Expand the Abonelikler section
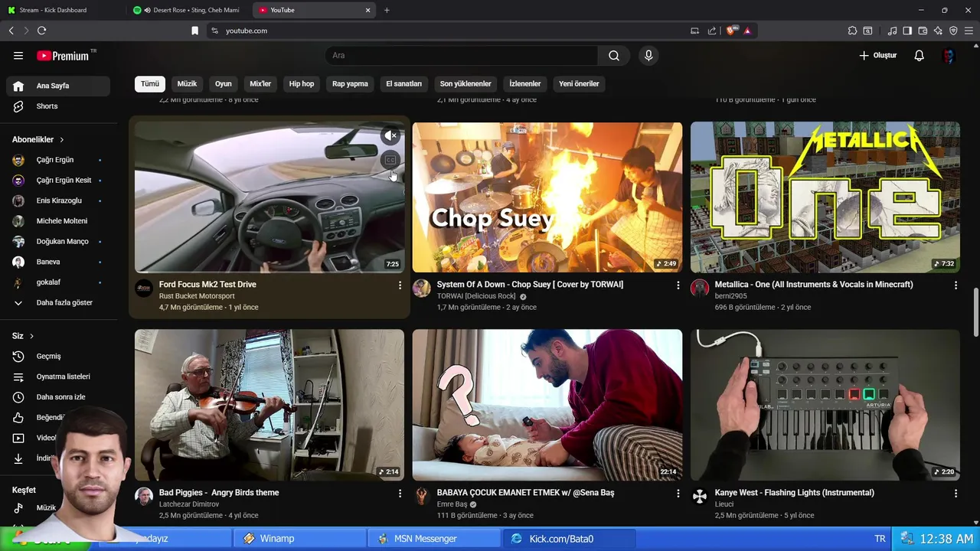Screen dimensions: 980x551 [x=38, y=140]
